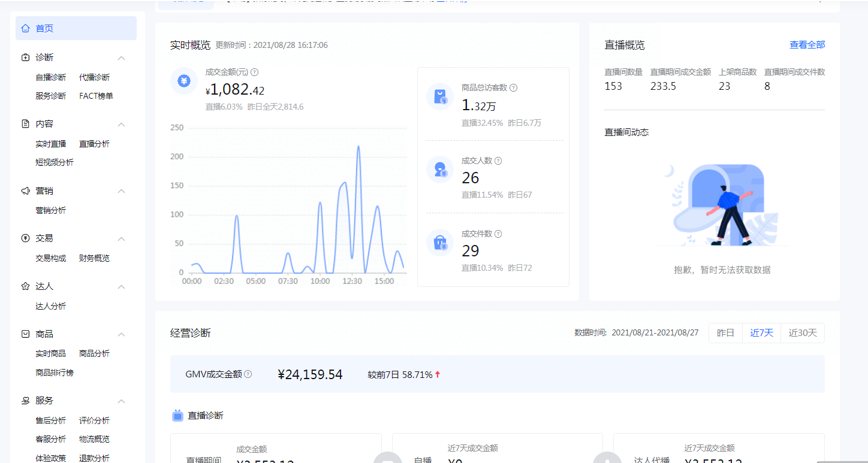Open 商品分析 page

tap(95, 353)
